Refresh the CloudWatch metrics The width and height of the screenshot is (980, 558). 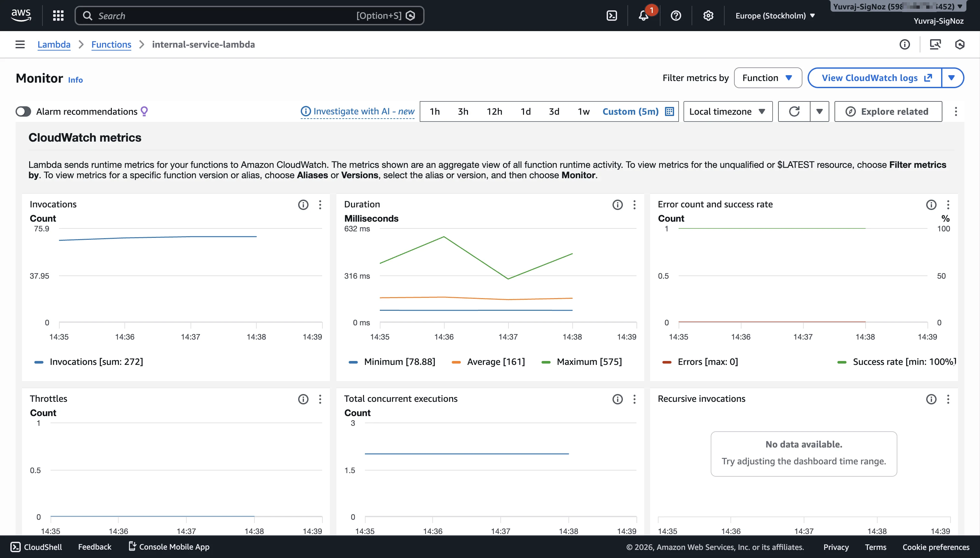pyautogui.click(x=794, y=111)
